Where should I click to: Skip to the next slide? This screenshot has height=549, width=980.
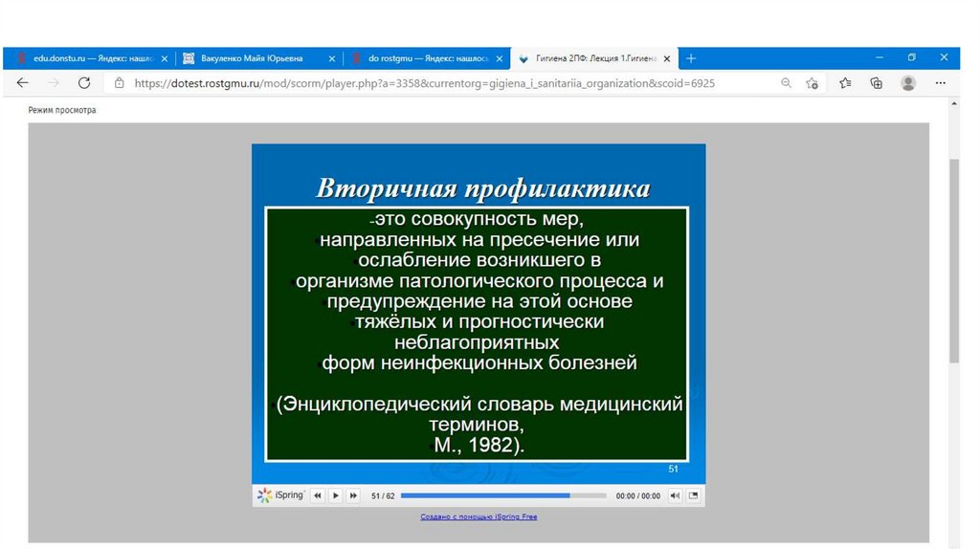(x=353, y=495)
